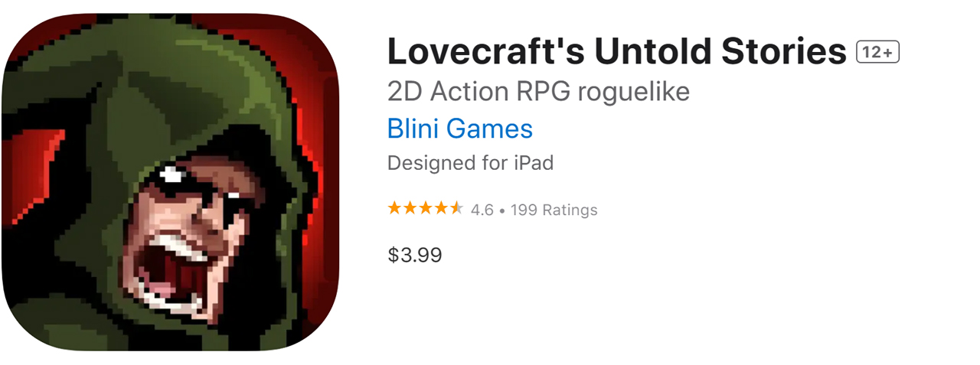Open the 199 Ratings count
The image size is (980, 365).
coord(554,210)
